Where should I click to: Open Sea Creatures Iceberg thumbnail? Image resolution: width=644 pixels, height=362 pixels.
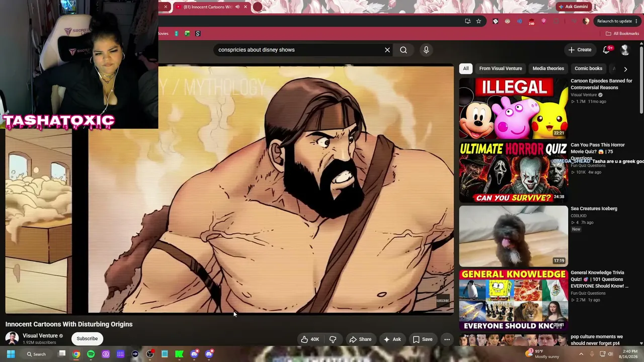pyautogui.click(x=513, y=236)
